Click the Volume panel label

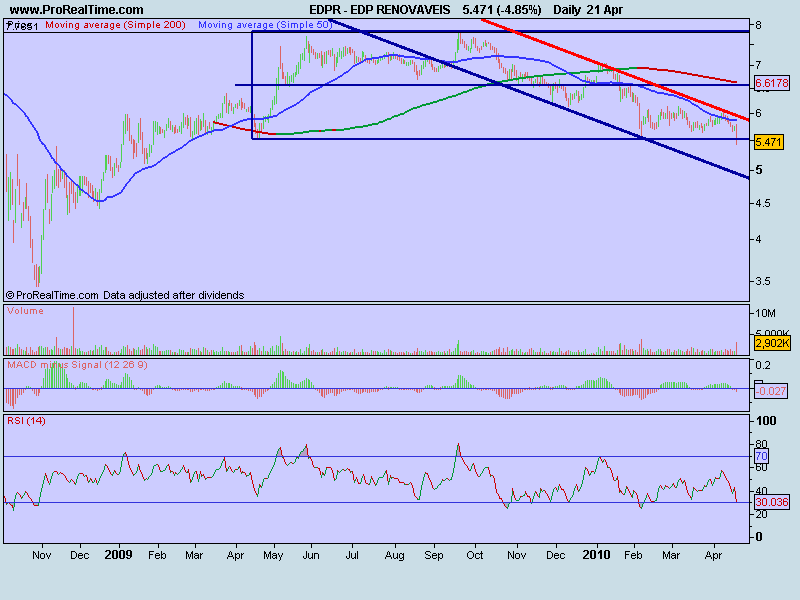(x=26, y=311)
